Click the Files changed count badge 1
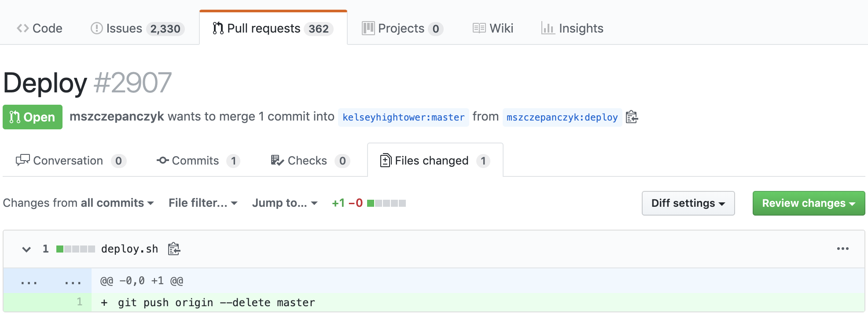 483,161
